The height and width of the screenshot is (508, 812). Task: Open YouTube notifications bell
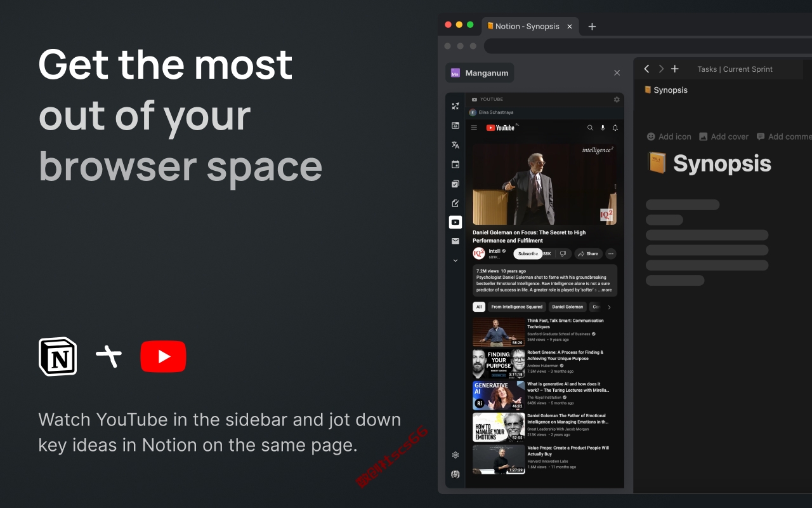[615, 128]
